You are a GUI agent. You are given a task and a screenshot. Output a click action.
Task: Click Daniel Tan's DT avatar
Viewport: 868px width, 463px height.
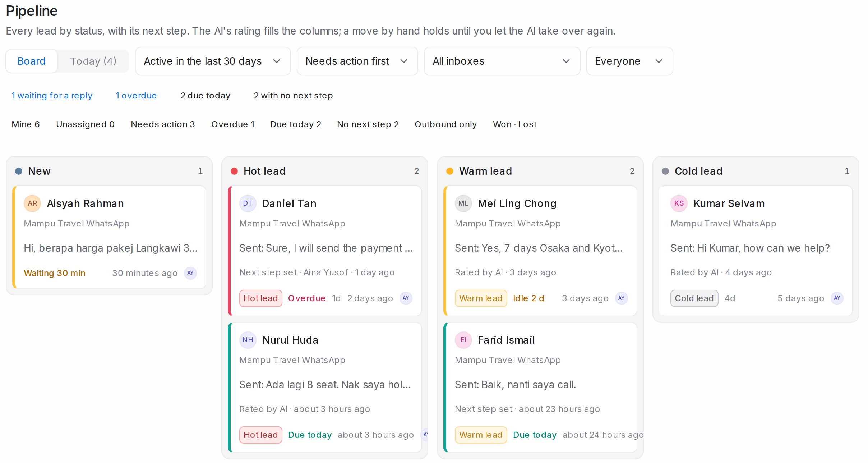tap(248, 203)
